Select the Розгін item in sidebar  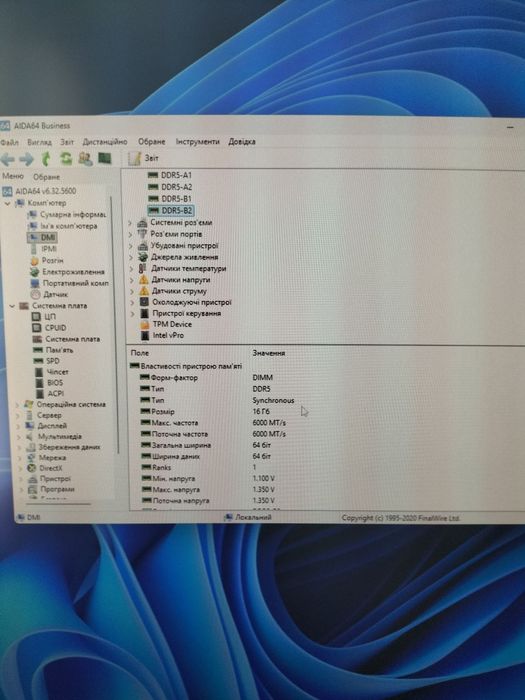point(47,260)
